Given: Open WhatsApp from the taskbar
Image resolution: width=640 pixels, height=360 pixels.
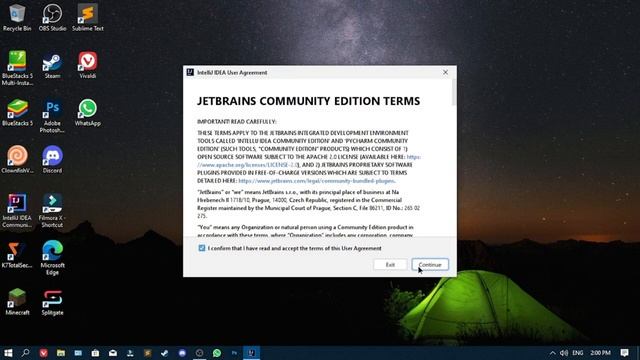Looking at the screenshot, I should coord(217,353).
